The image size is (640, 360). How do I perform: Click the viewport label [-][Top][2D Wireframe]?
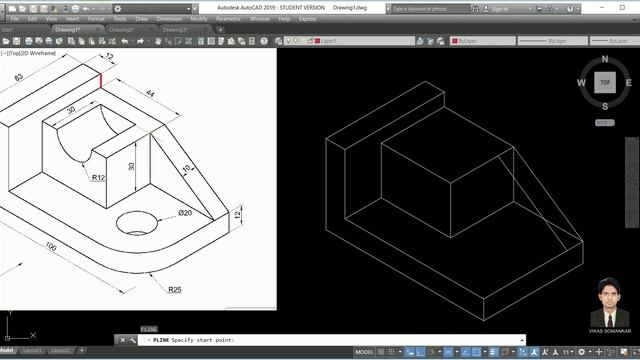(28, 53)
